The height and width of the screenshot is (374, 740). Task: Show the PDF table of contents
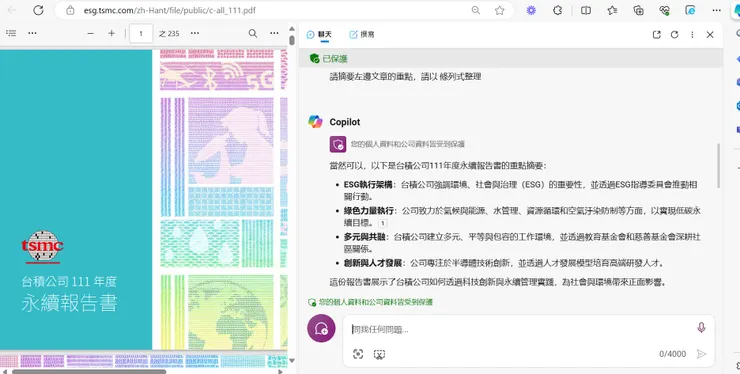(x=11, y=33)
